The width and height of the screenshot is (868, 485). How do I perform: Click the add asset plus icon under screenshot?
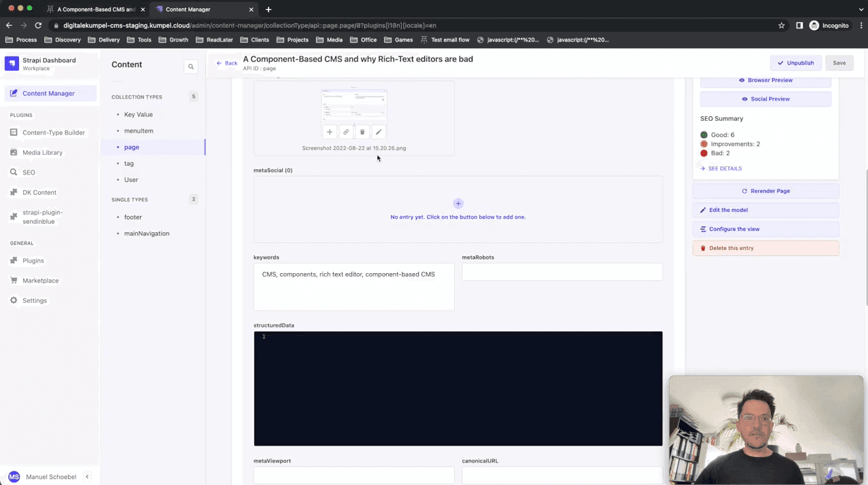[x=330, y=132]
